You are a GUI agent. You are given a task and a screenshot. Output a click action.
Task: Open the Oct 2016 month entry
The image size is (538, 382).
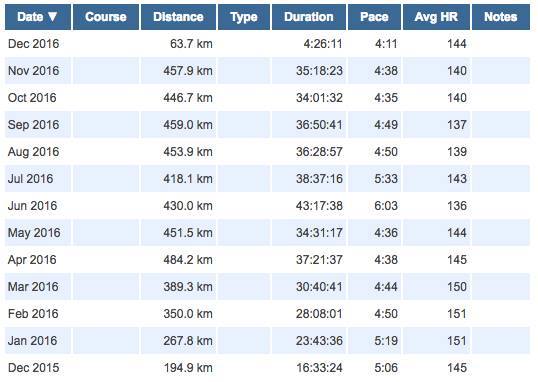[32, 97]
